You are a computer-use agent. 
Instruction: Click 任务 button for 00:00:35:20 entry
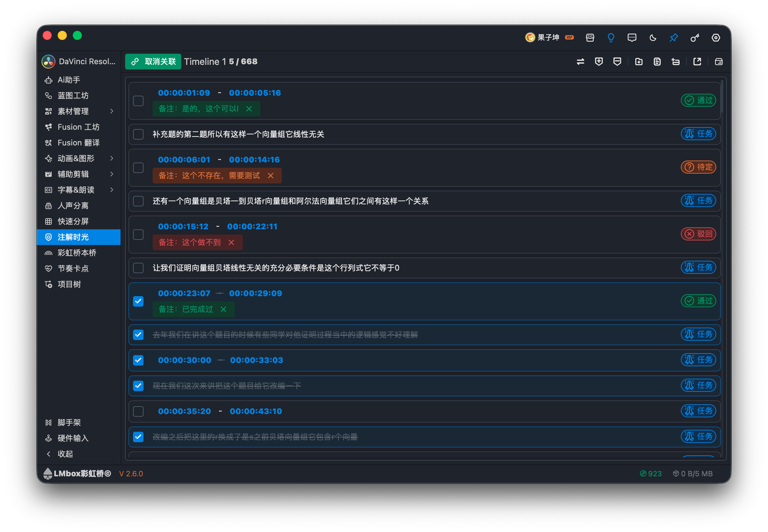(x=698, y=411)
